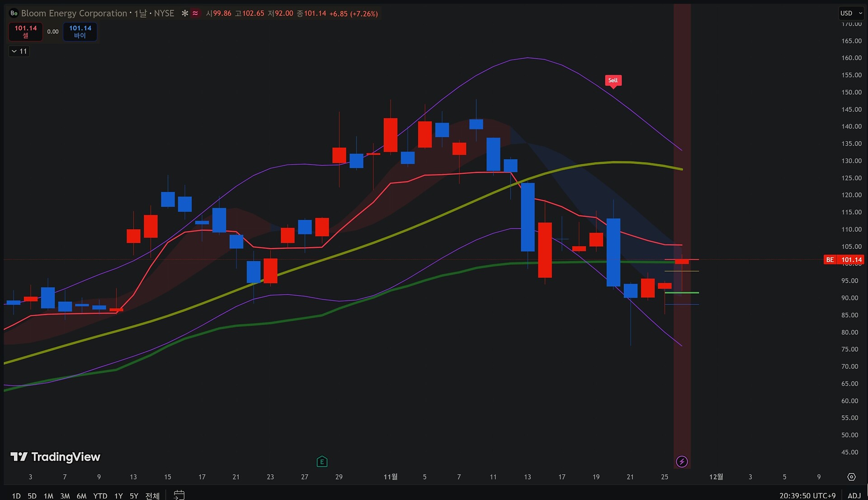Click the red 101.14 셀 sell button
Viewport: 868px width, 500px height.
coord(26,32)
